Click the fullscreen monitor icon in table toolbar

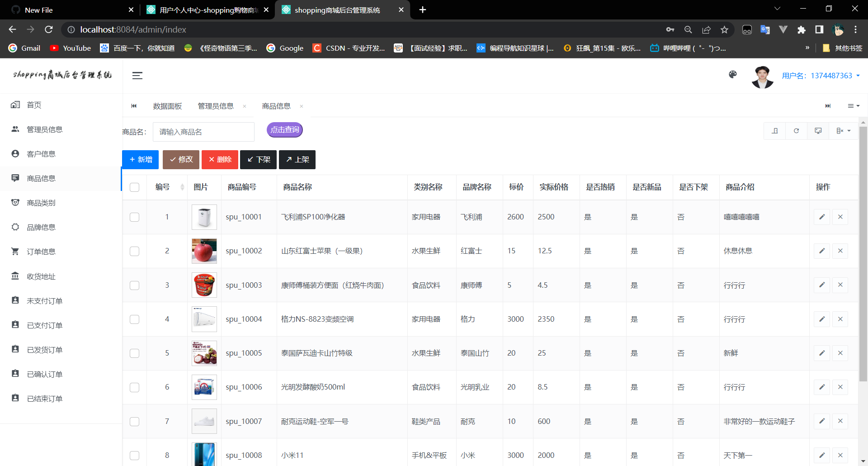(x=818, y=131)
